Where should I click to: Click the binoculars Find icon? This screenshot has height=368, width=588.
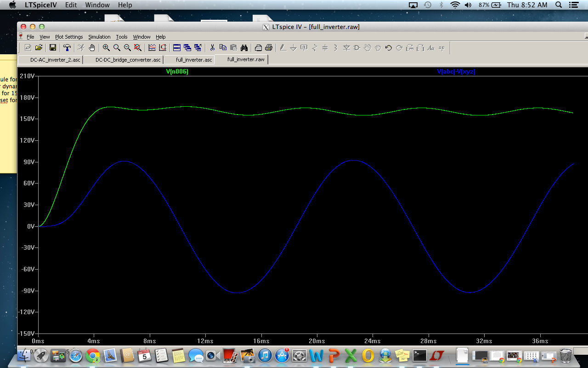pos(244,47)
